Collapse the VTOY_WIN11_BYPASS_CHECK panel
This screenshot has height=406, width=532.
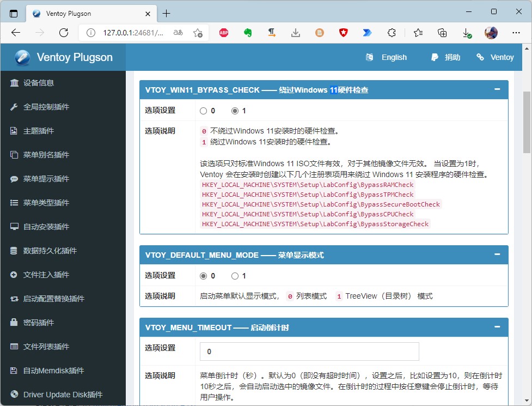pyautogui.click(x=497, y=89)
